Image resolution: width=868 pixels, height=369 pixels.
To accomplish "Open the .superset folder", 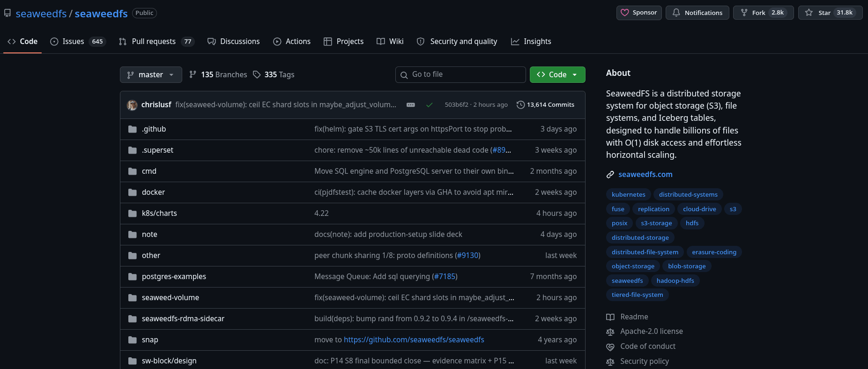I will coord(157,150).
